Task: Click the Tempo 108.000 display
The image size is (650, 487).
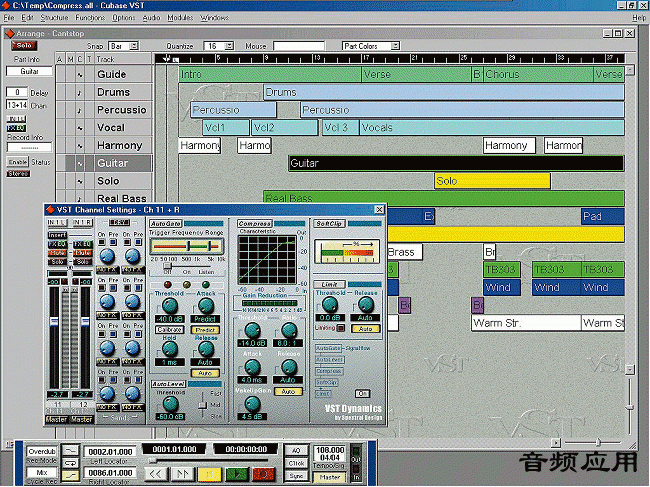Action: point(330,450)
